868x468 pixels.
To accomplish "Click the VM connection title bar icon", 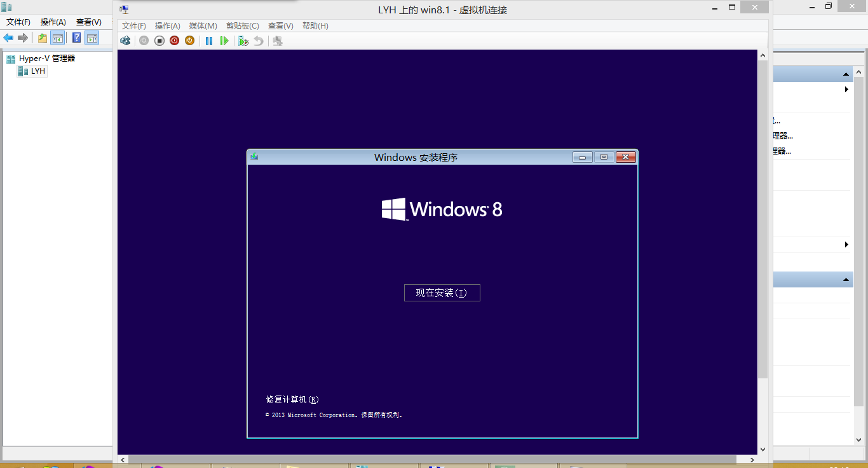I will tap(125, 10).
